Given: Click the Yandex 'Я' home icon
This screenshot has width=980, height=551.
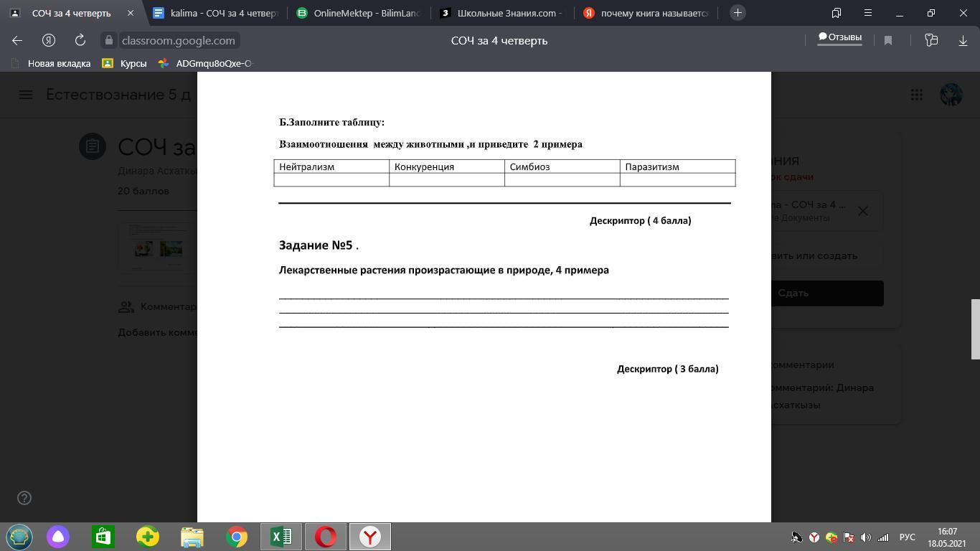Looking at the screenshot, I should point(49,41).
